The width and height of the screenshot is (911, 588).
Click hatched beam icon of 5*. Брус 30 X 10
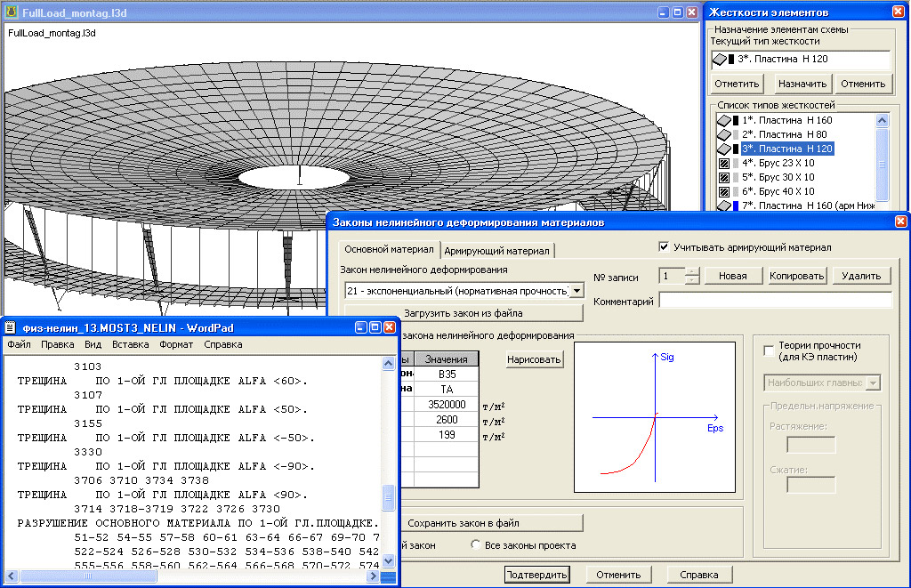pyautogui.click(x=723, y=177)
